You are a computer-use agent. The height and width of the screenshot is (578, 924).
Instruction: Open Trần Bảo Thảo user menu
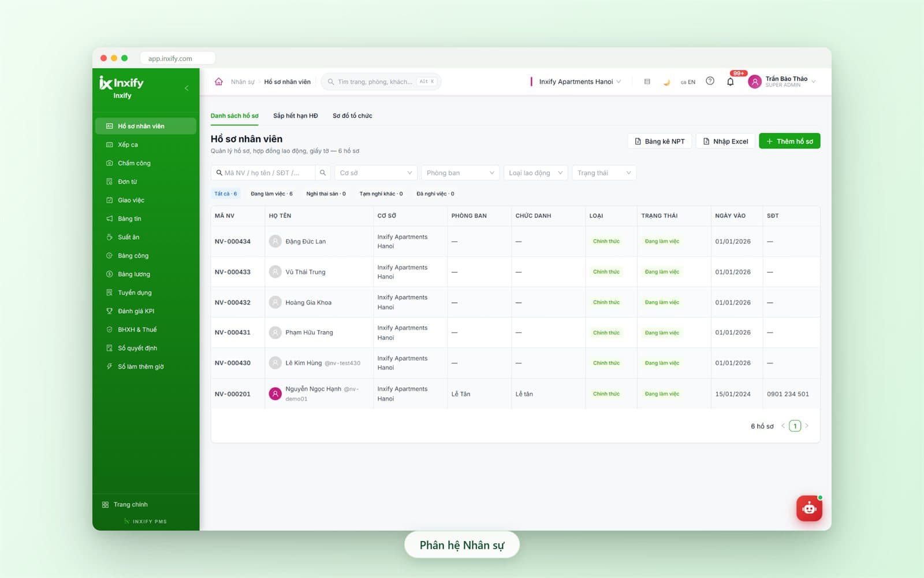[x=783, y=81]
